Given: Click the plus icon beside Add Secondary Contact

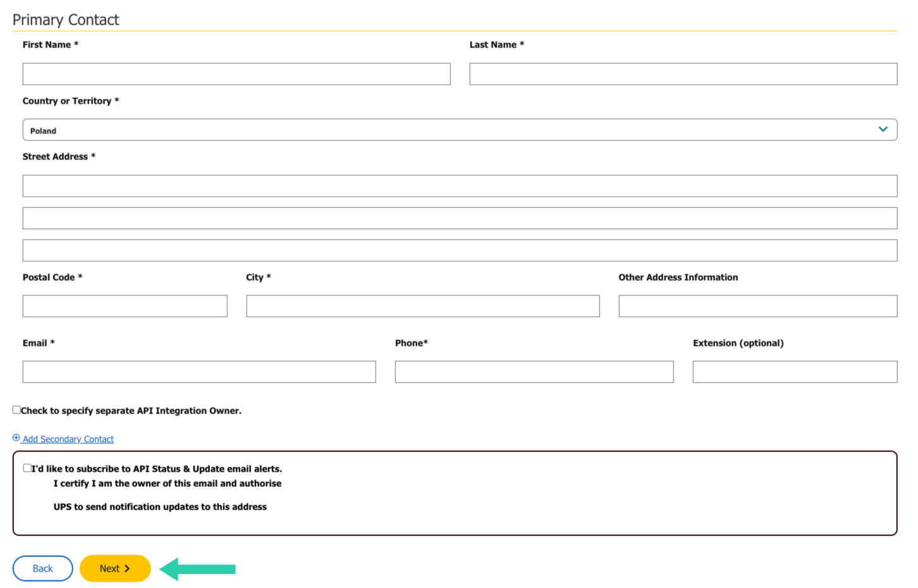Looking at the screenshot, I should (x=16, y=438).
